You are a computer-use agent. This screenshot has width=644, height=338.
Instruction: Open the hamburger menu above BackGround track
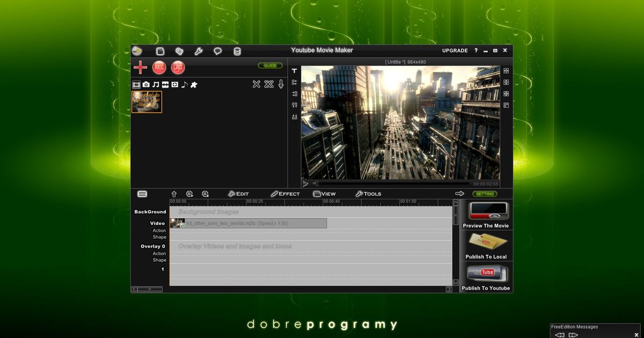(x=142, y=194)
